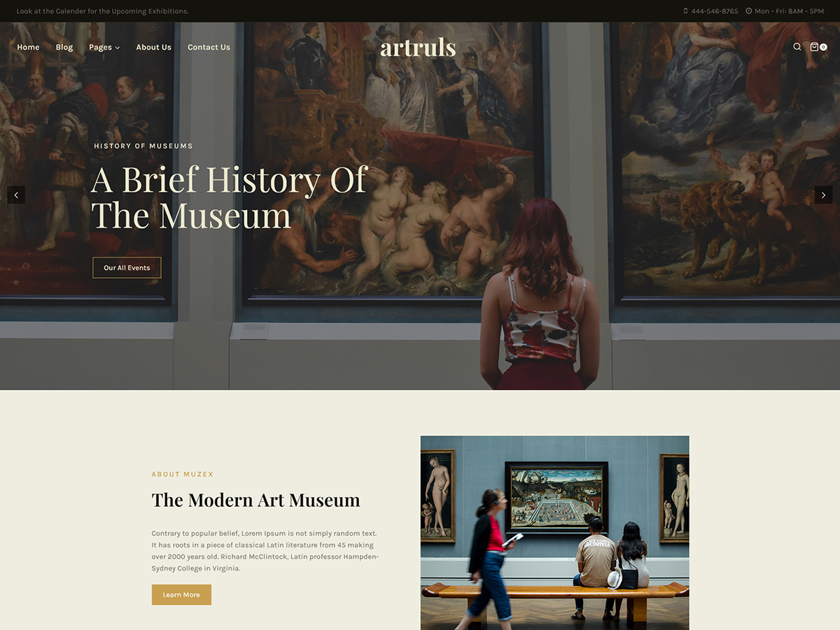The height and width of the screenshot is (630, 840).
Task: Open the shopping cart icon
Action: (x=814, y=47)
